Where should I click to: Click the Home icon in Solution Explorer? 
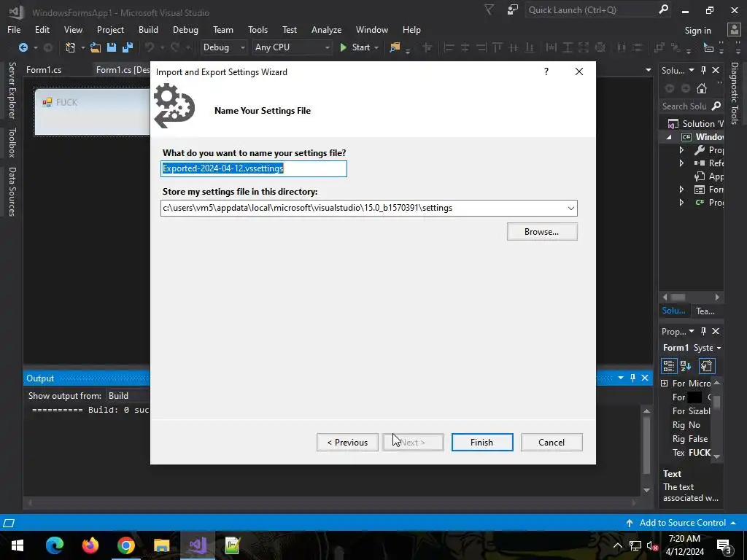[701, 88]
